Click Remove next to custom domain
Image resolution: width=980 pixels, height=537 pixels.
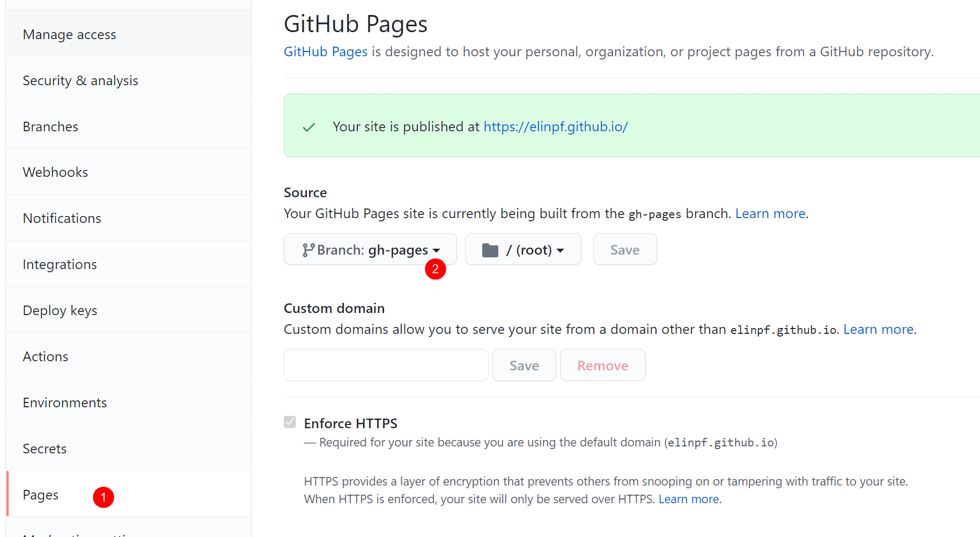click(602, 365)
